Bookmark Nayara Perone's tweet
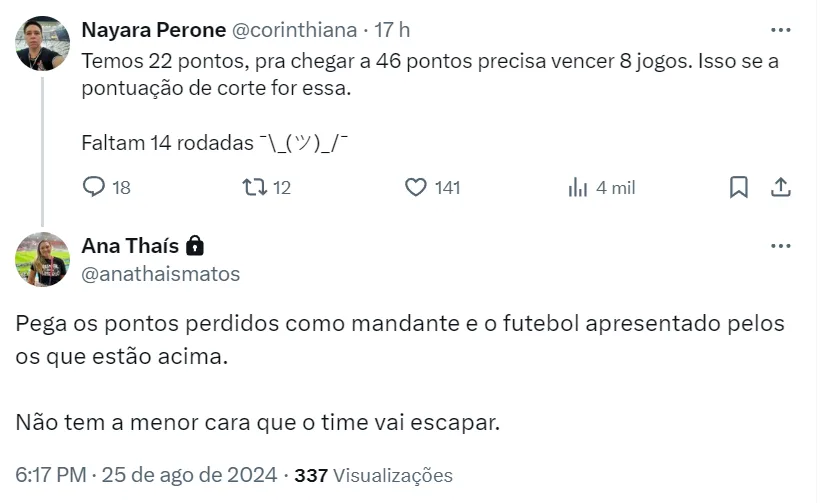Viewport: 839px width, 503px height. click(738, 187)
